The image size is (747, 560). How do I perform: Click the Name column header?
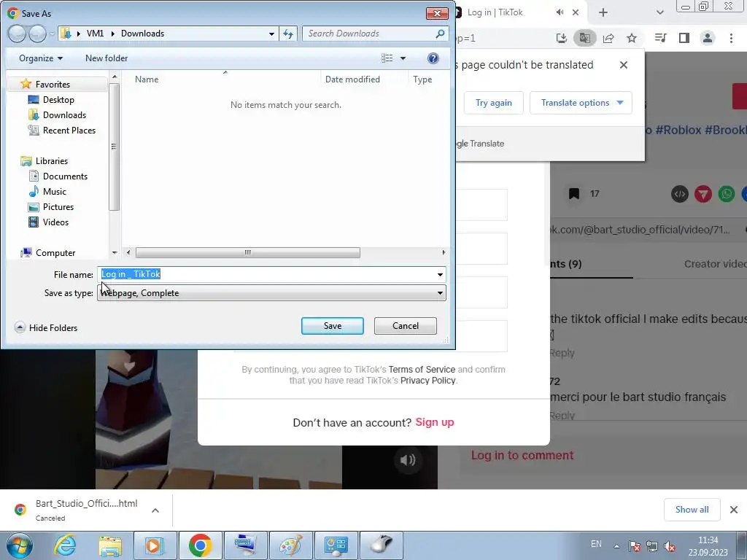146,79
